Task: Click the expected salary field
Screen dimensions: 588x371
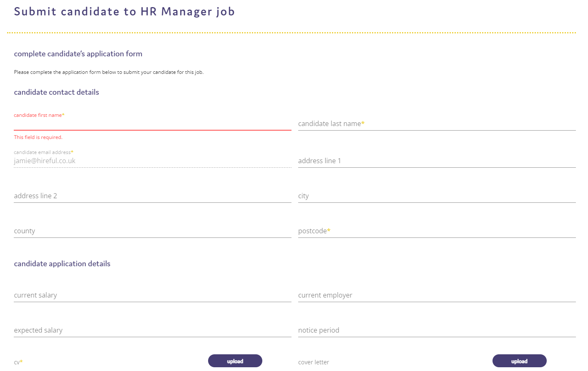Action: point(152,331)
